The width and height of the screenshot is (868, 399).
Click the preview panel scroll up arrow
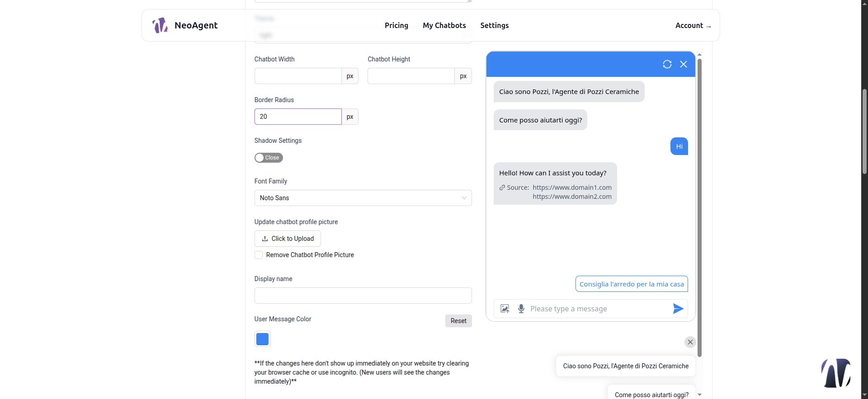[x=699, y=55]
